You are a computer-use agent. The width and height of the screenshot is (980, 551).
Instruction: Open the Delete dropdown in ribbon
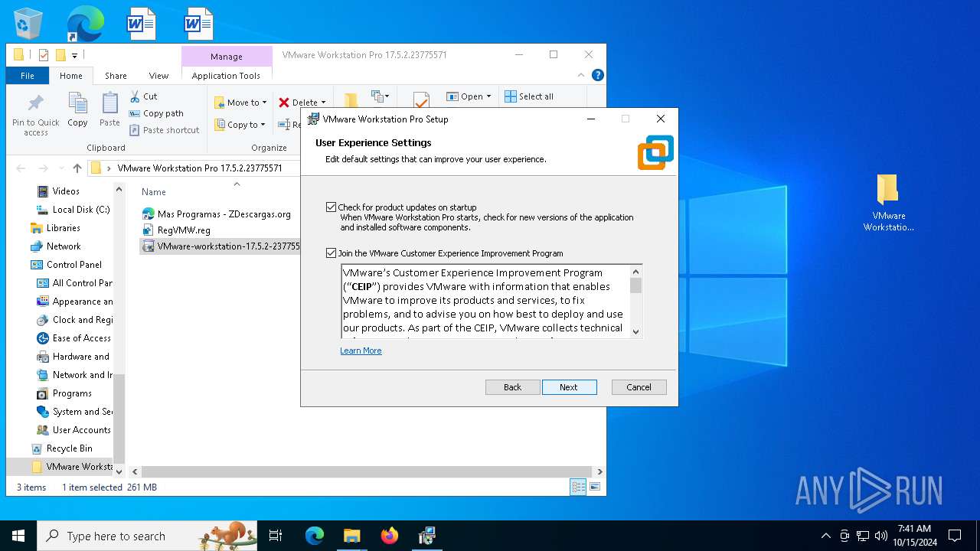point(302,103)
